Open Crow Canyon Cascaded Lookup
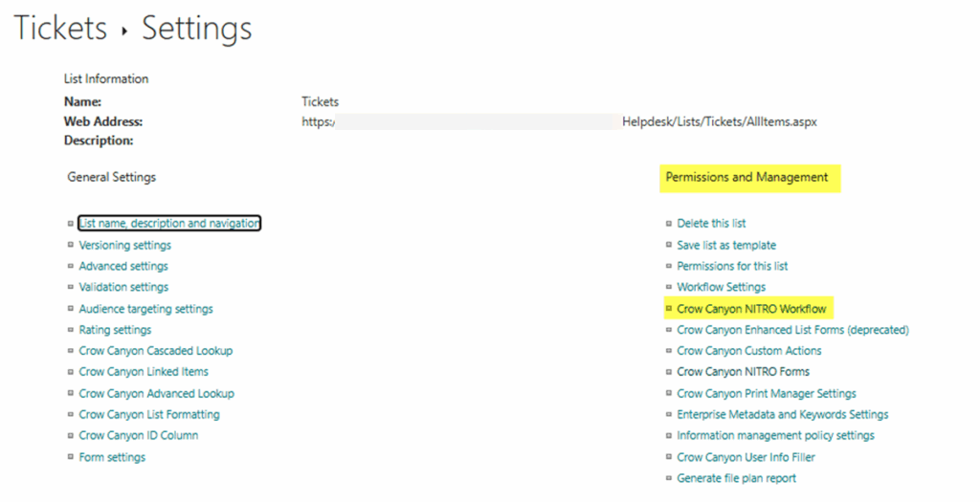The image size is (980, 502). 155,351
